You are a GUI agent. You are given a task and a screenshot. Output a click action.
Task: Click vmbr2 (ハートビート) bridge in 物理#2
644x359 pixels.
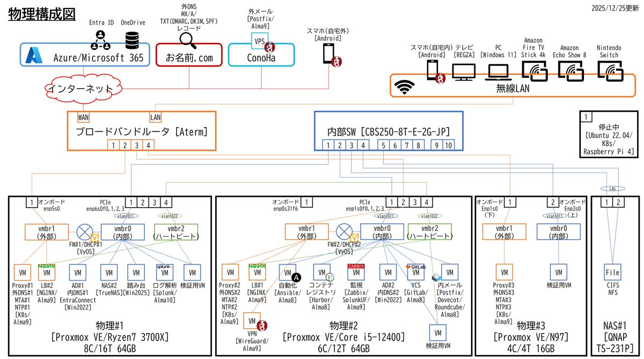[429, 232]
